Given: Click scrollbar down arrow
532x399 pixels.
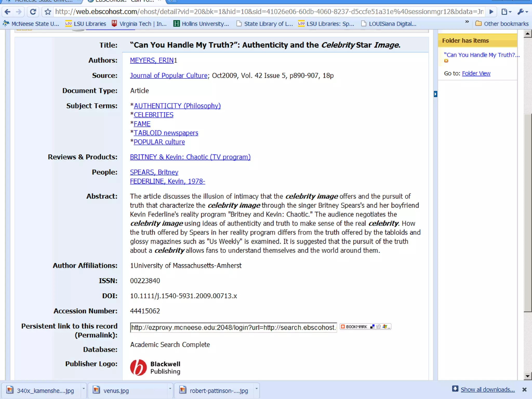Looking at the screenshot, I should pyautogui.click(x=527, y=376).
